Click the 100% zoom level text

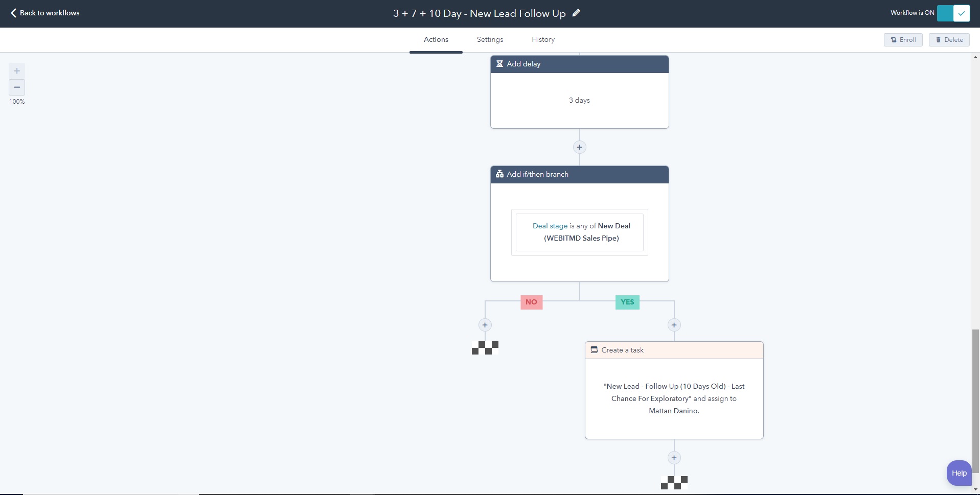(17, 102)
